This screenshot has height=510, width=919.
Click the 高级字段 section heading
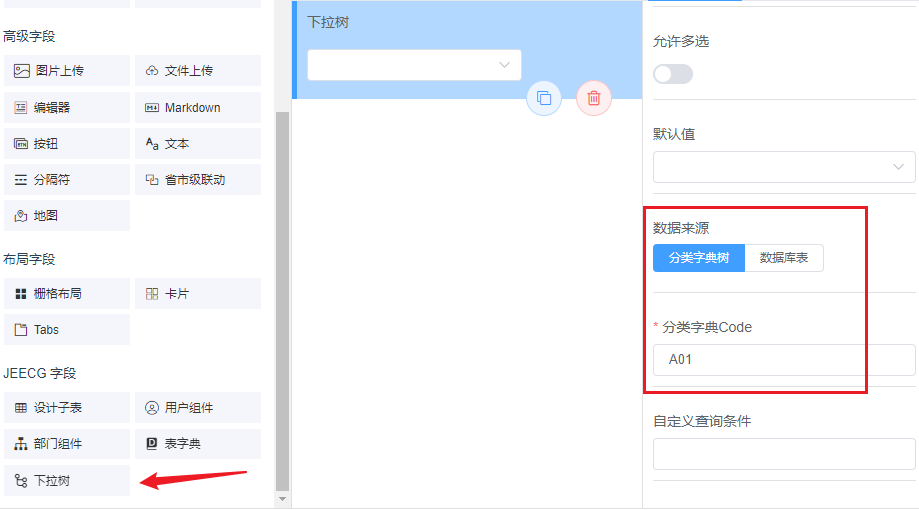(29, 36)
